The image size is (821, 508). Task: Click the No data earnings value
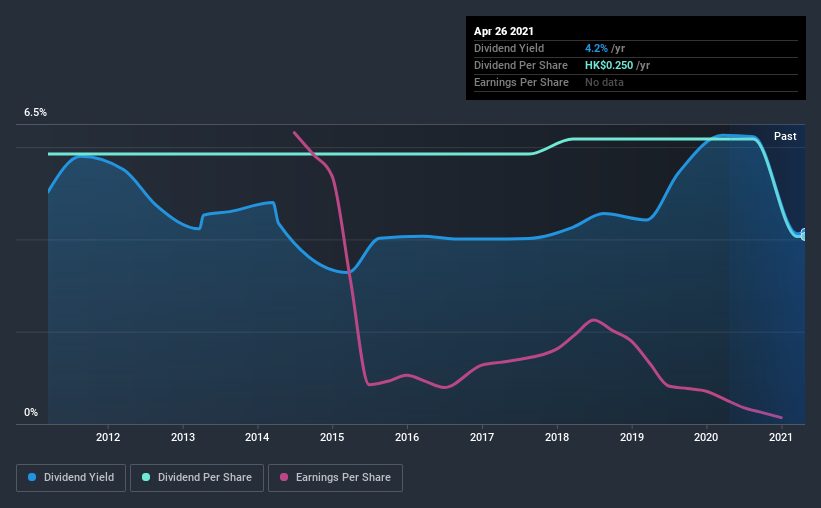coord(604,82)
